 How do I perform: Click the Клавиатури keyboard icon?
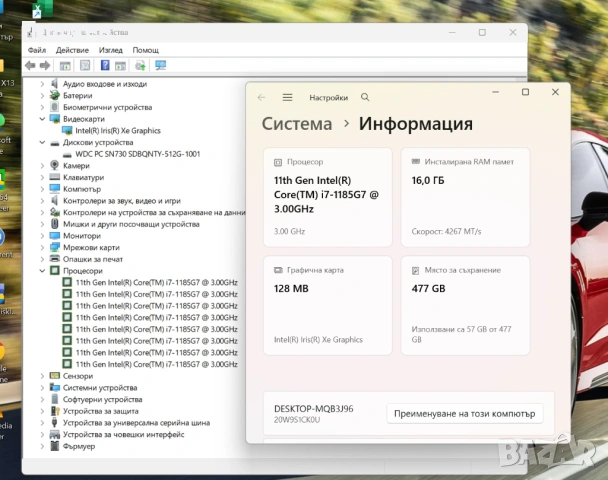[x=55, y=177]
